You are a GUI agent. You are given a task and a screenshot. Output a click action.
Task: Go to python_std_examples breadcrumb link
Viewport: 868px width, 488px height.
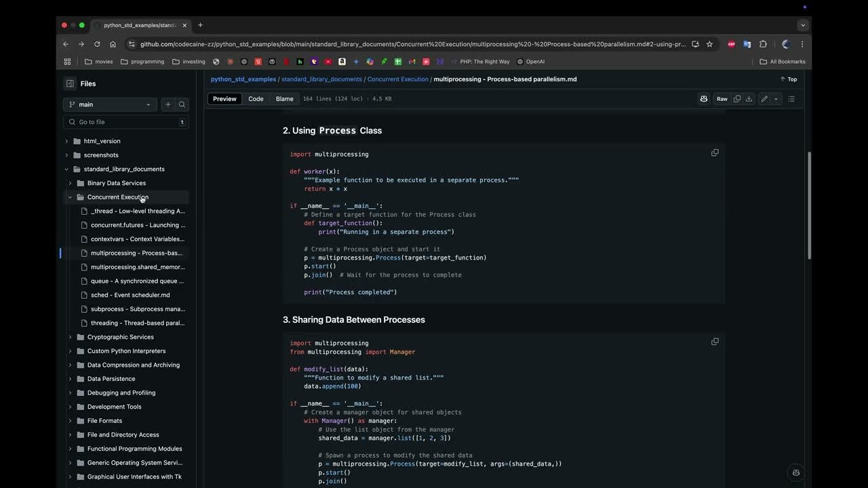point(243,79)
